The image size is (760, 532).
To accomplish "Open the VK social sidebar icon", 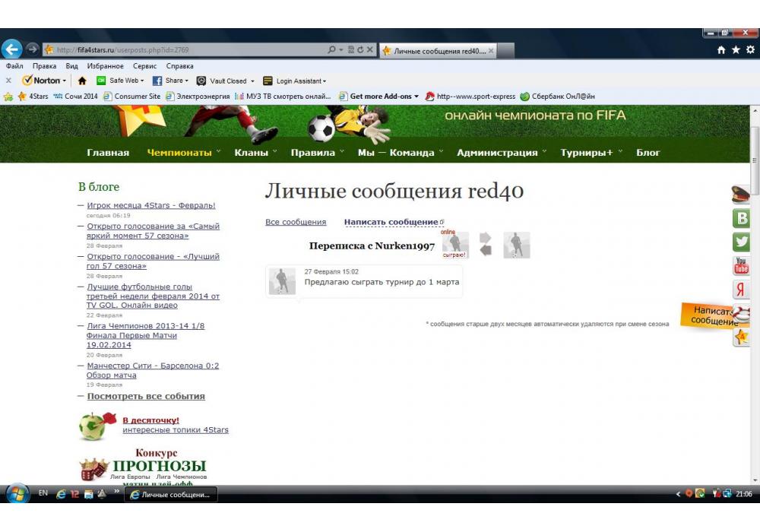I will 741,219.
